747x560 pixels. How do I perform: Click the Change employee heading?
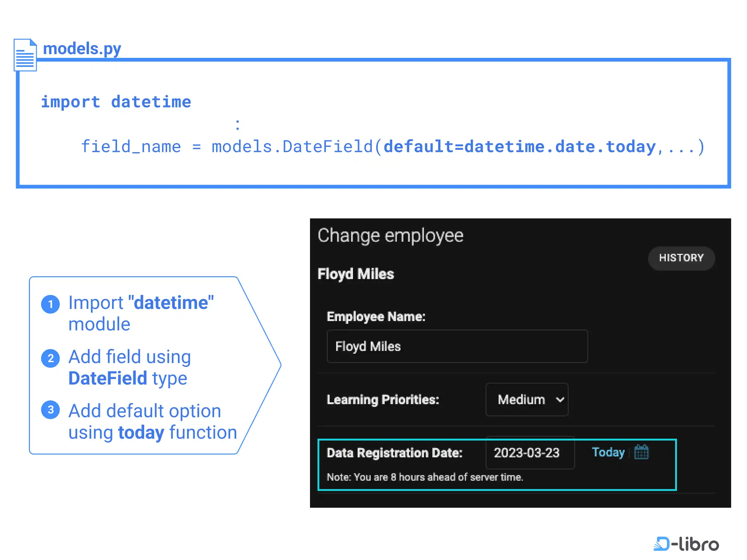click(x=390, y=235)
